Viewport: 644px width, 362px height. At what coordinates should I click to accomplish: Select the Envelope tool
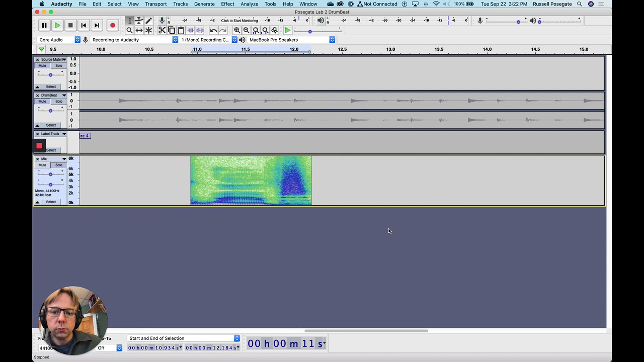[139, 21]
